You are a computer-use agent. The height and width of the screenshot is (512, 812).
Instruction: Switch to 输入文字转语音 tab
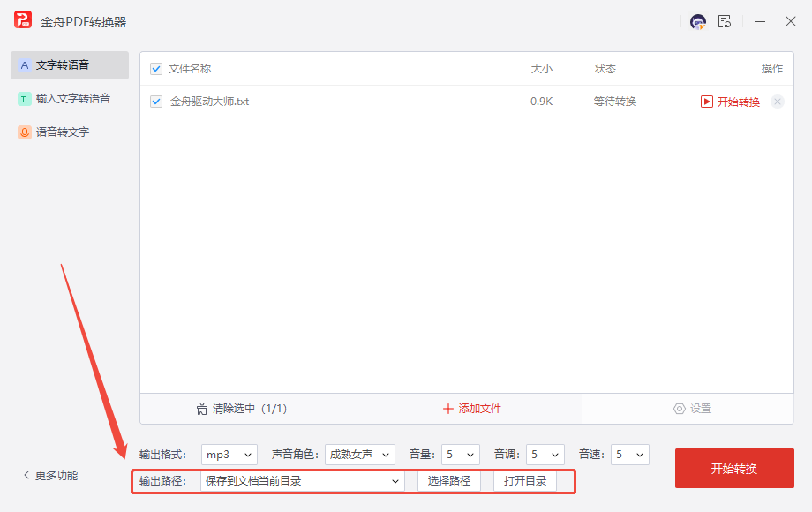point(70,98)
